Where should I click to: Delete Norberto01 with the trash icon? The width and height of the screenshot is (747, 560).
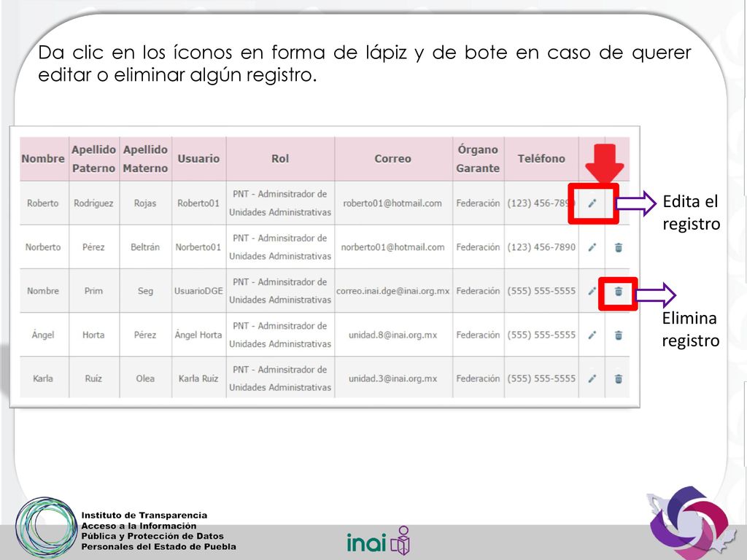(619, 247)
